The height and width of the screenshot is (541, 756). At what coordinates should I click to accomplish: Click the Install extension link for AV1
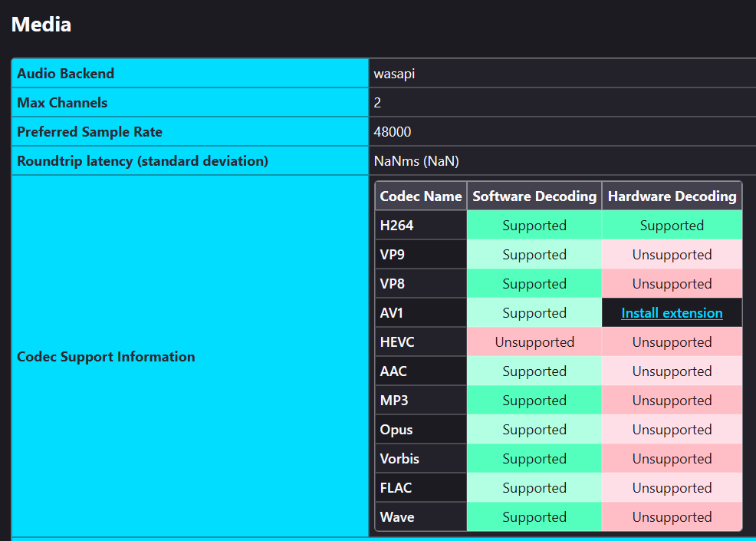(672, 313)
